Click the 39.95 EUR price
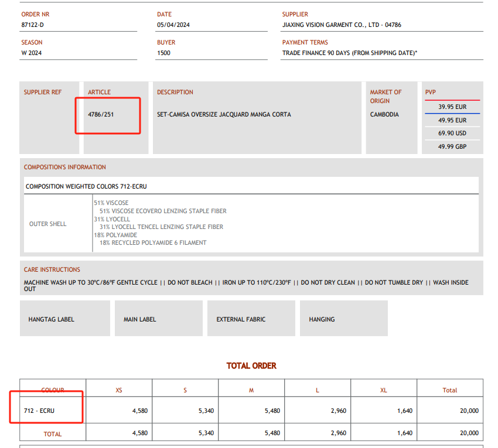Viewport: 498px width, 448px height. point(452,107)
